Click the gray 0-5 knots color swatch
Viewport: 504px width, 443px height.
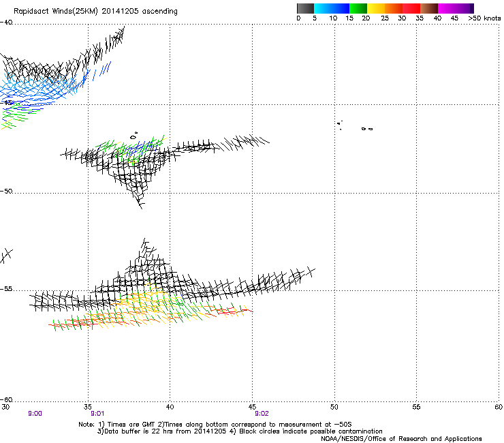click(x=305, y=8)
